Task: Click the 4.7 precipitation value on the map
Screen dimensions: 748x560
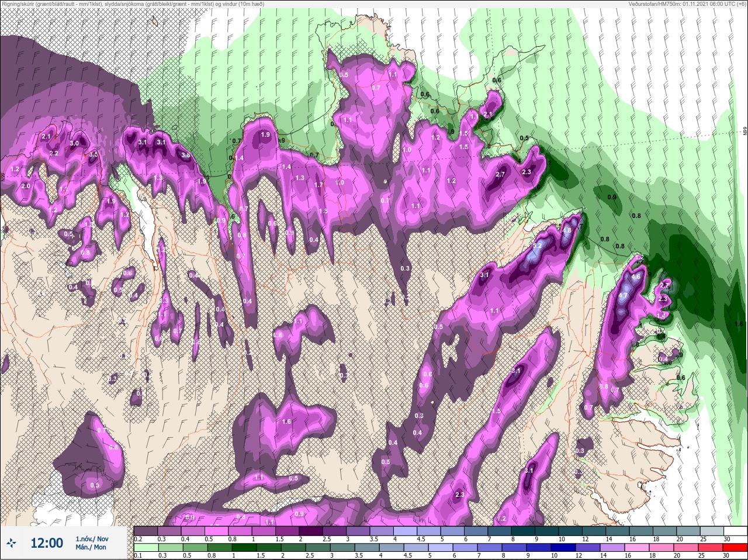Action: click(x=623, y=295)
